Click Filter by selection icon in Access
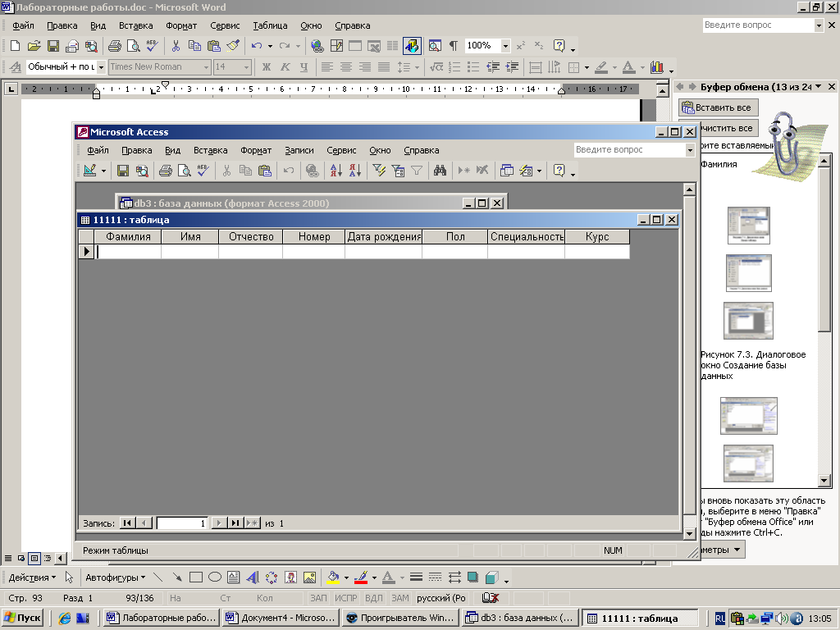This screenshot has height=630, width=840. 379,171
